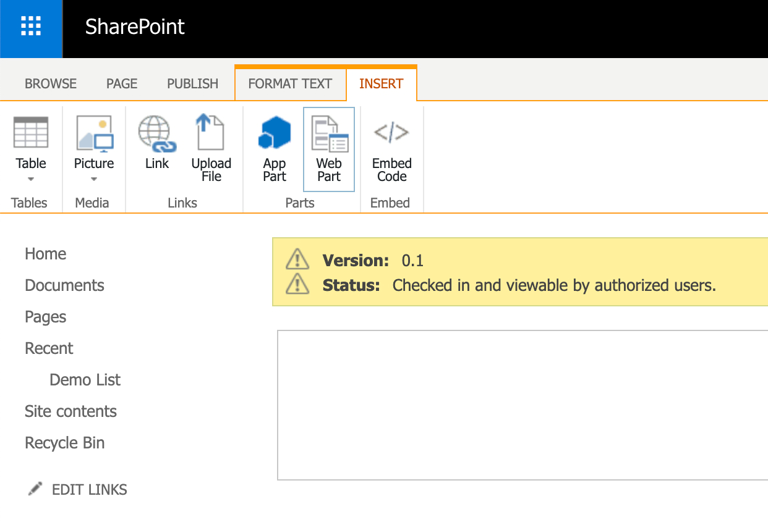Click the pencil icon beside EDIT LINKS
This screenshot has height=525, width=768.
point(35,488)
